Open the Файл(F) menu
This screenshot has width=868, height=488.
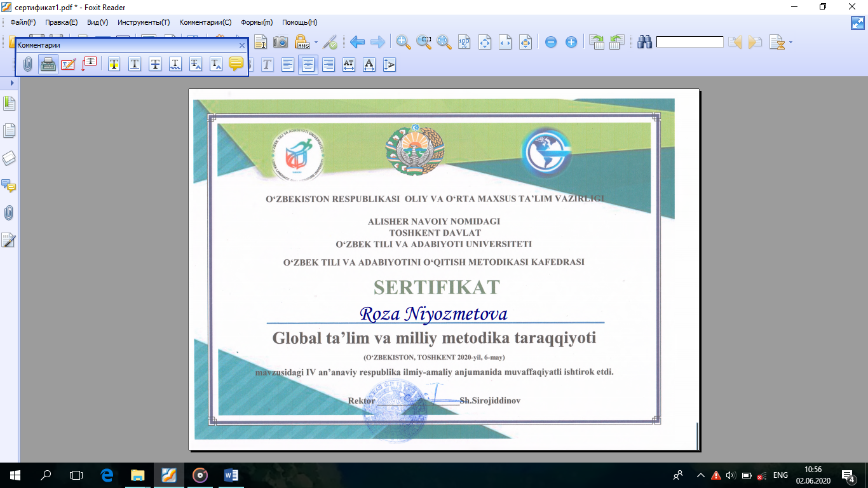tap(23, 22)
